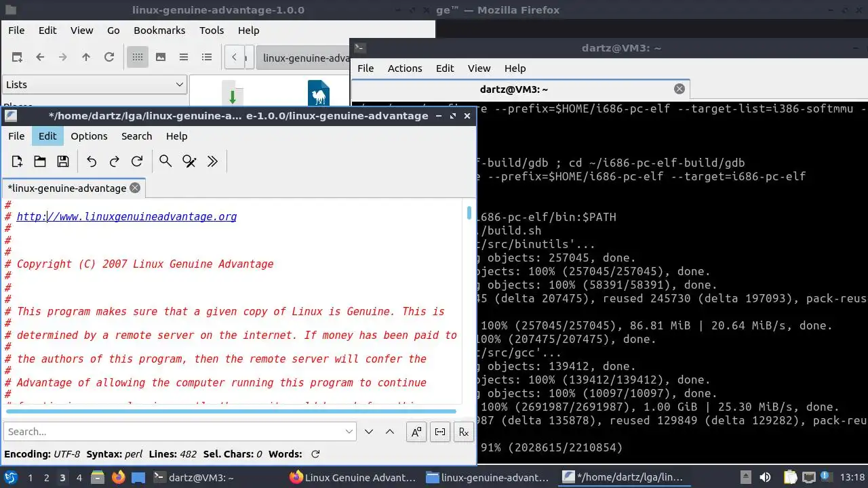
Task: Toggle regular expression search option
Action: point(464,432)
